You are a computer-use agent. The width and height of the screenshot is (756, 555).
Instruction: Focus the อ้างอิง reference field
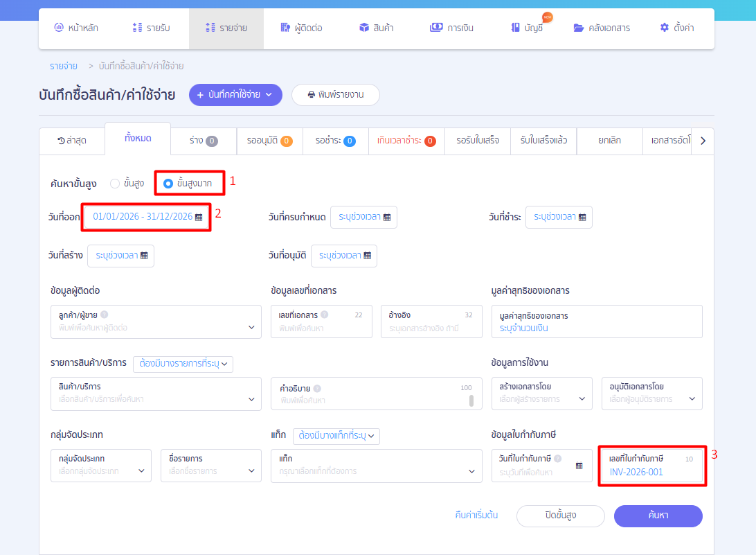431,321
